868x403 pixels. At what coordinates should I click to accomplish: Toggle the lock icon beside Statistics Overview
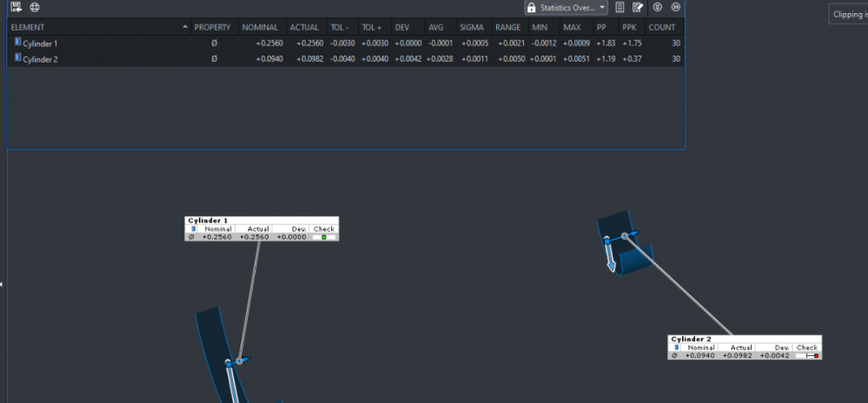click(531, 7)
